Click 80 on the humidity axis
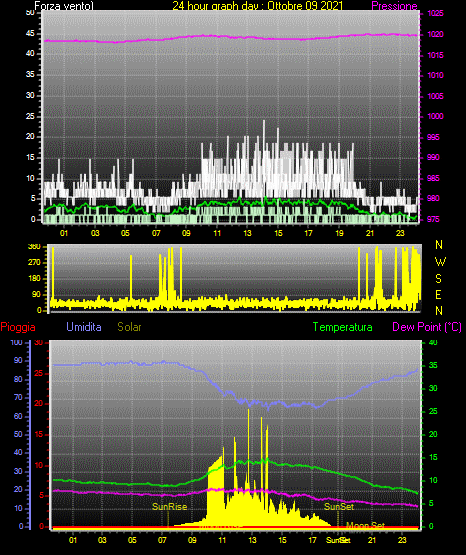The image size is (466, 555). [18, 379]
